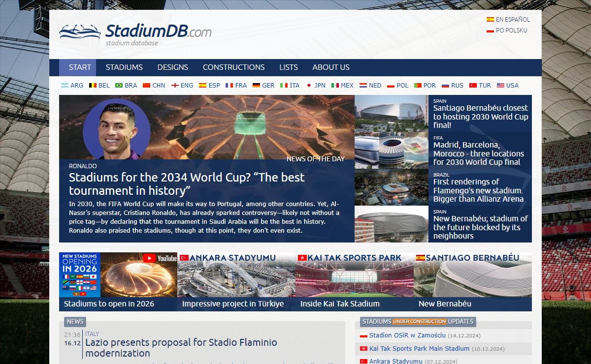Click Stadiums Under Construction Updates header
Screen dimensions: 591x364
click(x=418, y=322)
